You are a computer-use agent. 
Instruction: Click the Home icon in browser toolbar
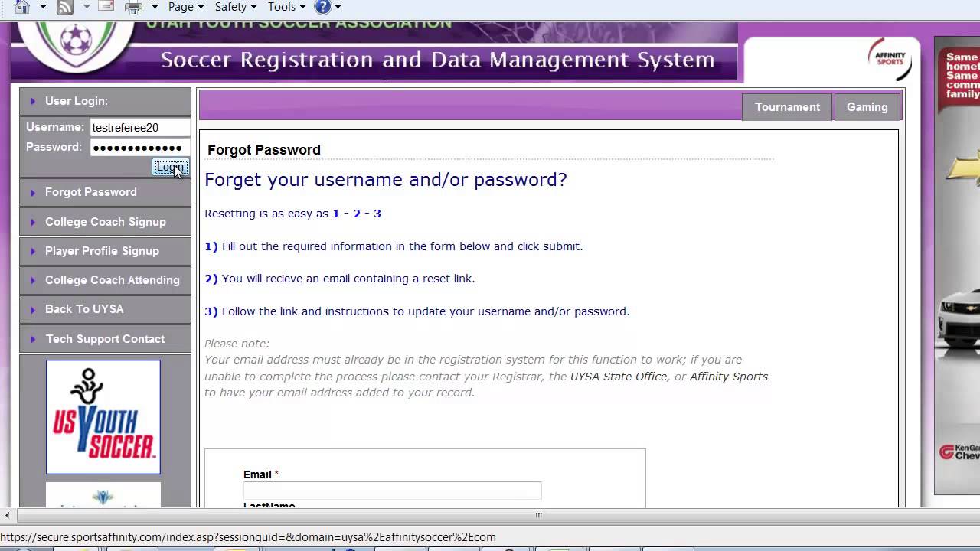click(21, 7)
